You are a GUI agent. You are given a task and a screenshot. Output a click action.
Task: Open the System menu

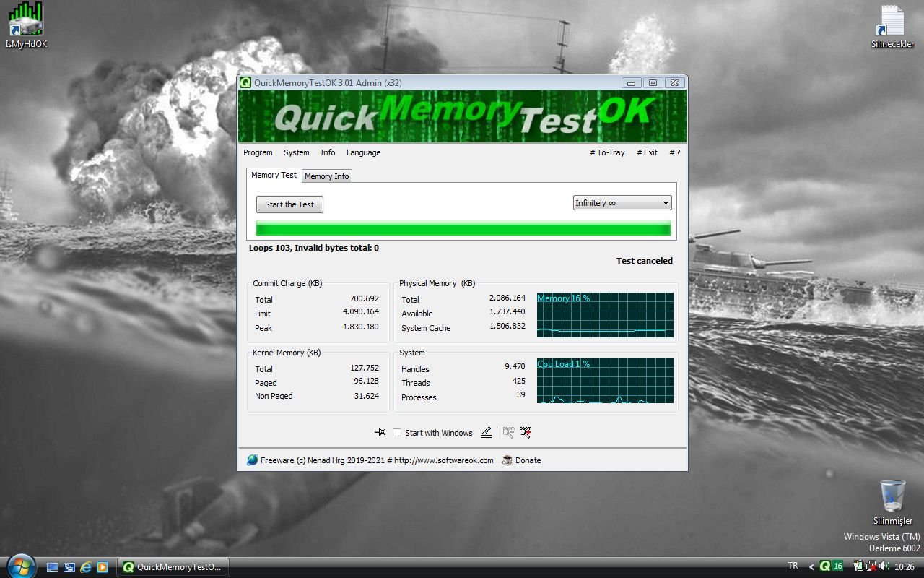pyautogui.click(x=296, y=152)
